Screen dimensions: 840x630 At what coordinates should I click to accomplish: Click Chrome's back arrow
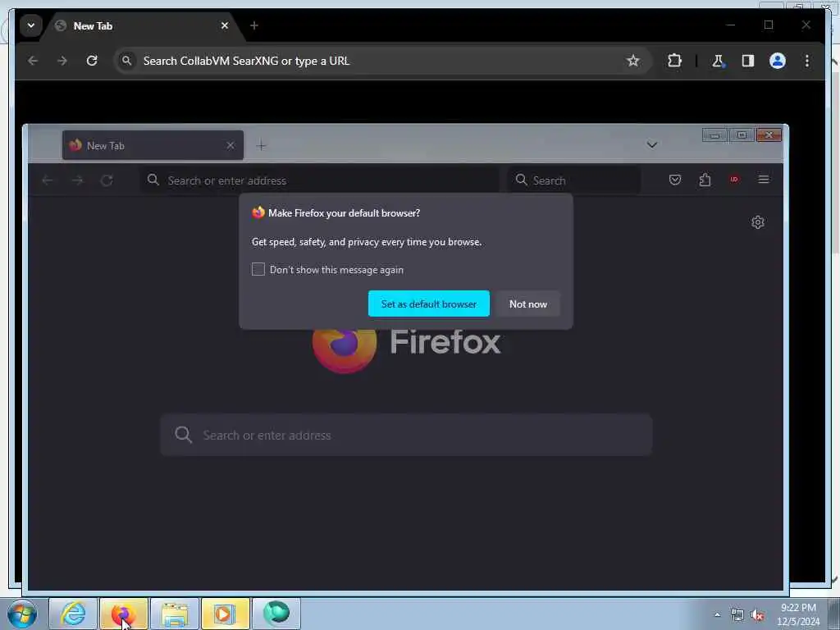click(x=33, y=61)
